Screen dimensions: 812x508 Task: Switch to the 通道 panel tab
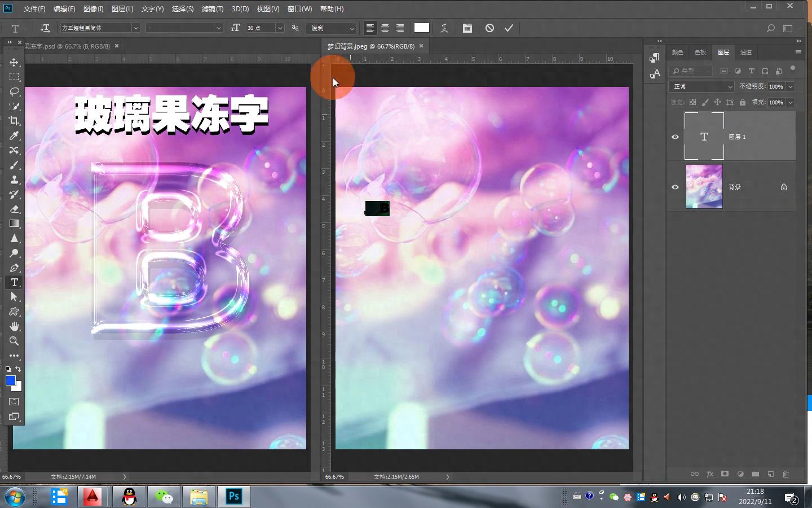tap(745, 52)
